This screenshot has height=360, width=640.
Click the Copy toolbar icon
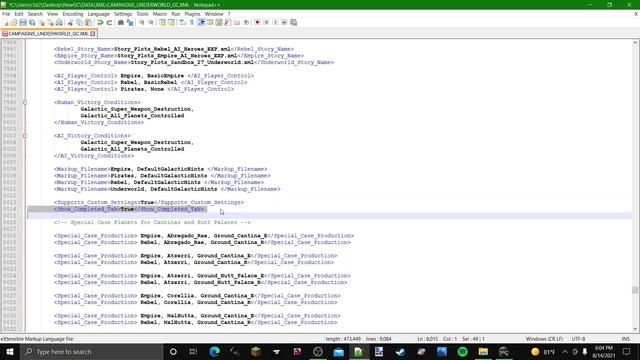coord(79,22)
